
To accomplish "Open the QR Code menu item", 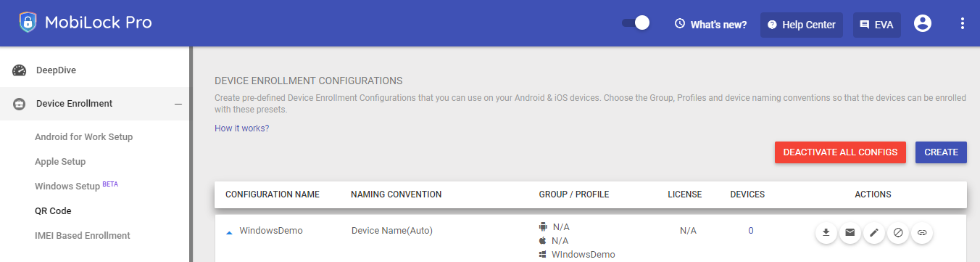I will [53, 211].
